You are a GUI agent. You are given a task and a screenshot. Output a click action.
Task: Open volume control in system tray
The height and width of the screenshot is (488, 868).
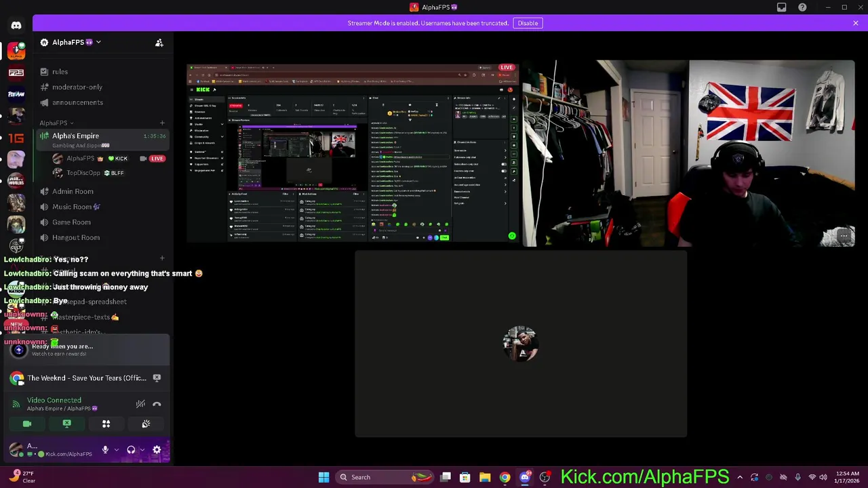[825, 477]
